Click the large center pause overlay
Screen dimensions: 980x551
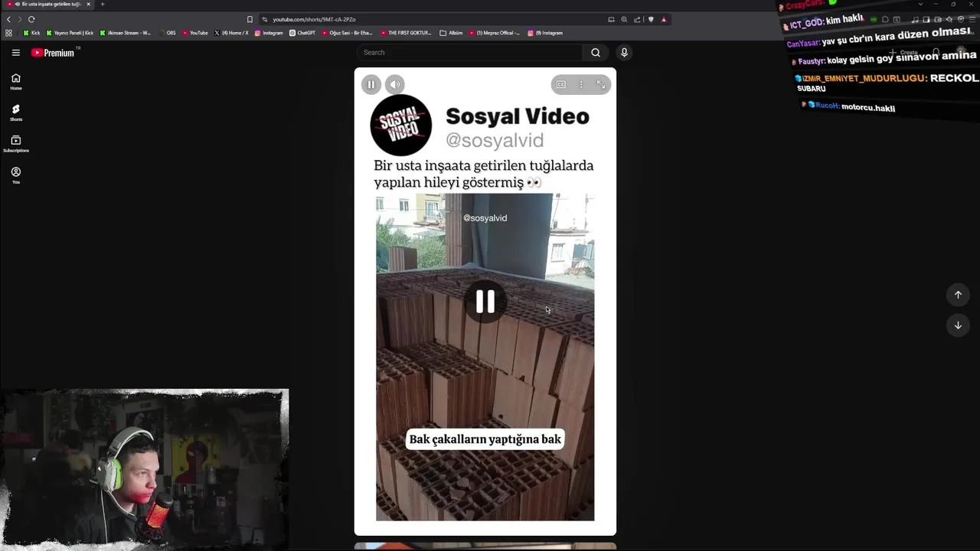tap(485, 302)
